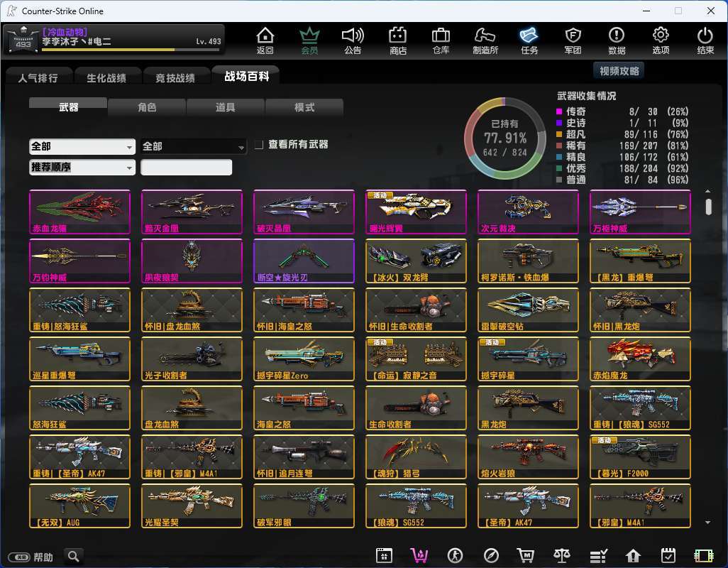The image size is (728, 568).
Task: Select the 雷掣破空钻 weapon card
Action: [x=529, y=310]
